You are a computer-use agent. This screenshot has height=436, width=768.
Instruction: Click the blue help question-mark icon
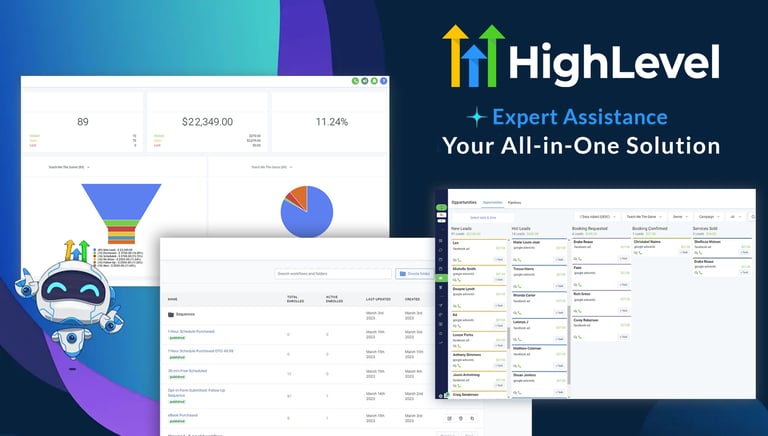[384, 81]
